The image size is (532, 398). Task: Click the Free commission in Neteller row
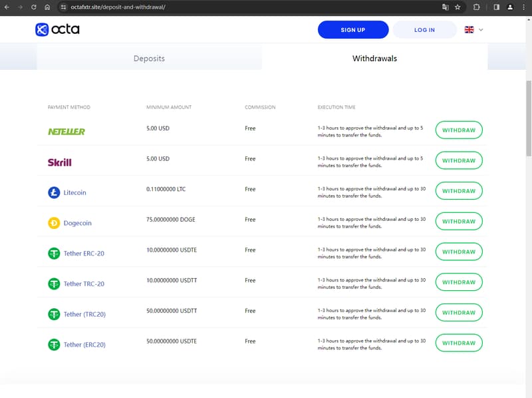[250, 128]
